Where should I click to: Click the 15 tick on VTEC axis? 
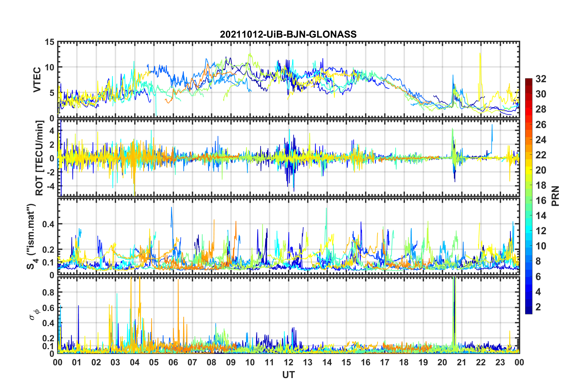49,42
